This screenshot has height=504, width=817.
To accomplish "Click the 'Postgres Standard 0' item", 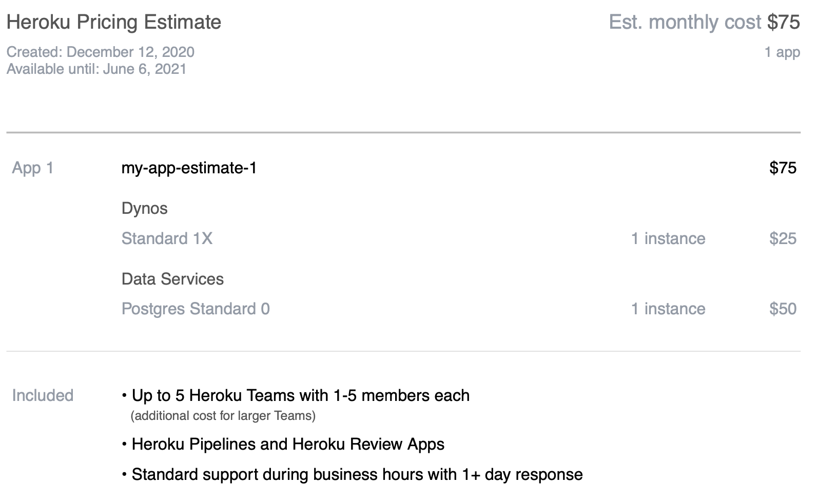I will [x=196, y=309].
